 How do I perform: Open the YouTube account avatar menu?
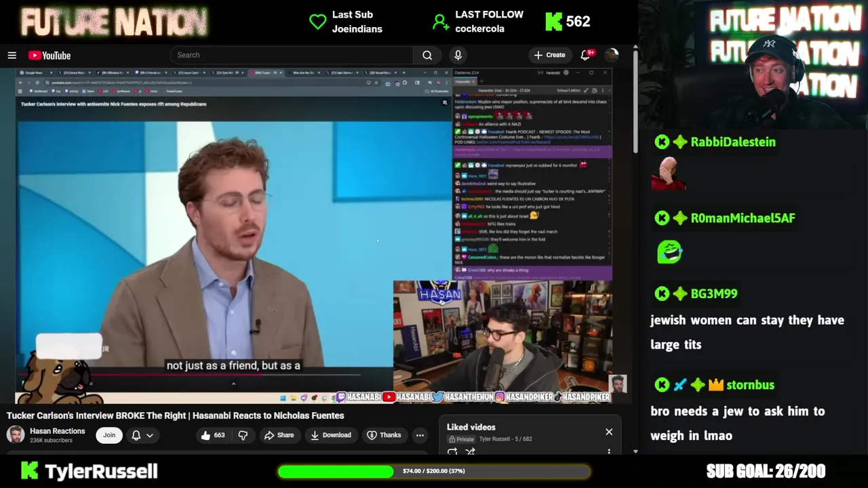point(612,55)
